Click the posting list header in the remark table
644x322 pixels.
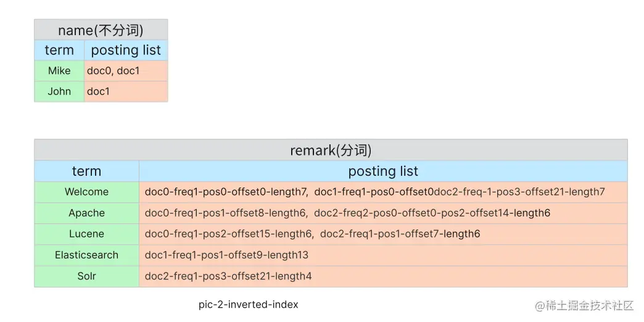click(x=383, y=171)
